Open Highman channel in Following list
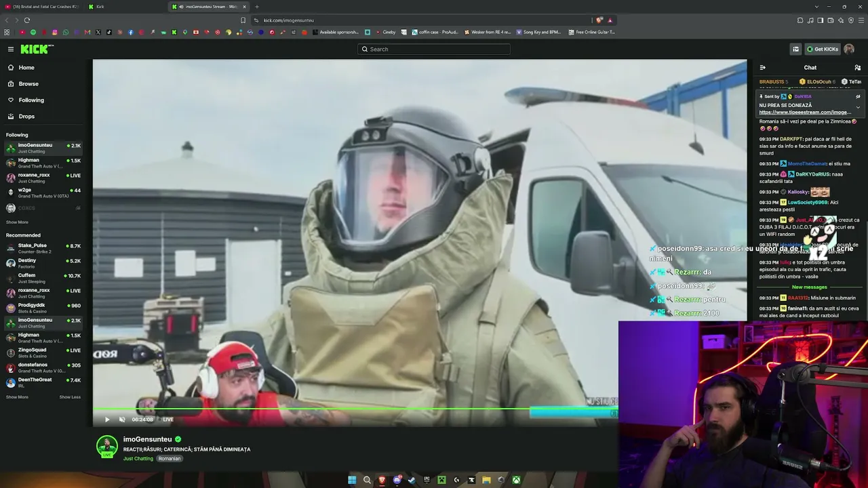The height and width of the screenshot is (488, 868). click(x=43, y=163)
